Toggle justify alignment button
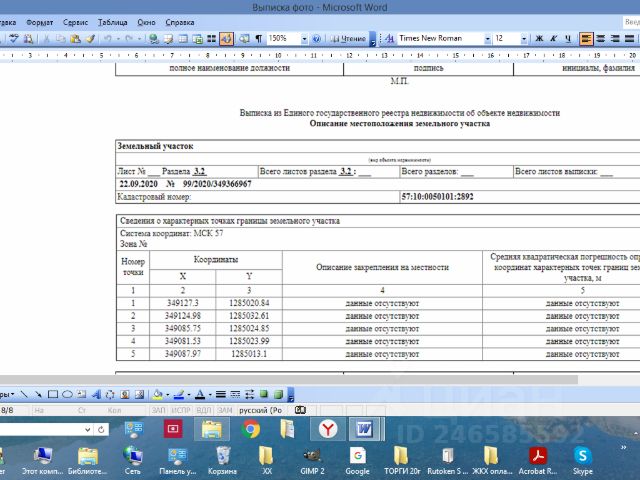The image size is (640, 480). 630,39
